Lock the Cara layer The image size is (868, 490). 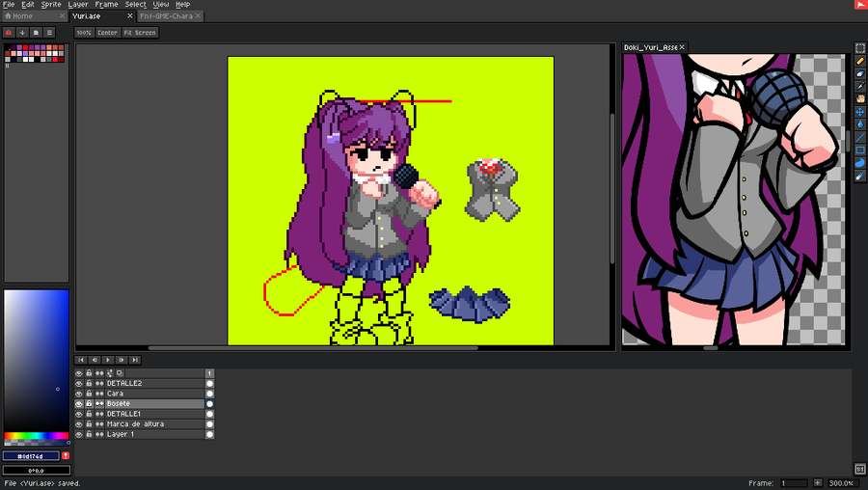pyautogui.click(x=89, y=394)
